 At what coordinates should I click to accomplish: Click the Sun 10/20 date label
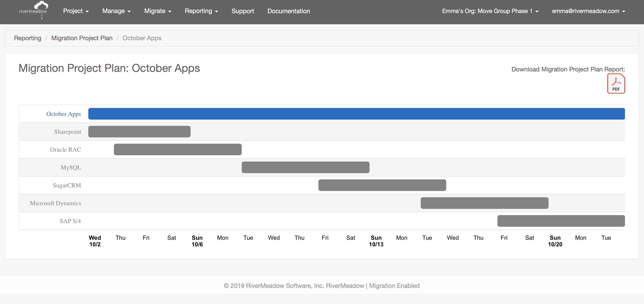(555, 241)
